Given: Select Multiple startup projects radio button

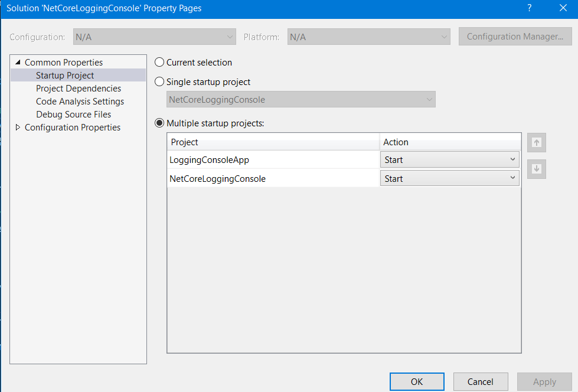Looking at the screenshot, I should [159, 123].
